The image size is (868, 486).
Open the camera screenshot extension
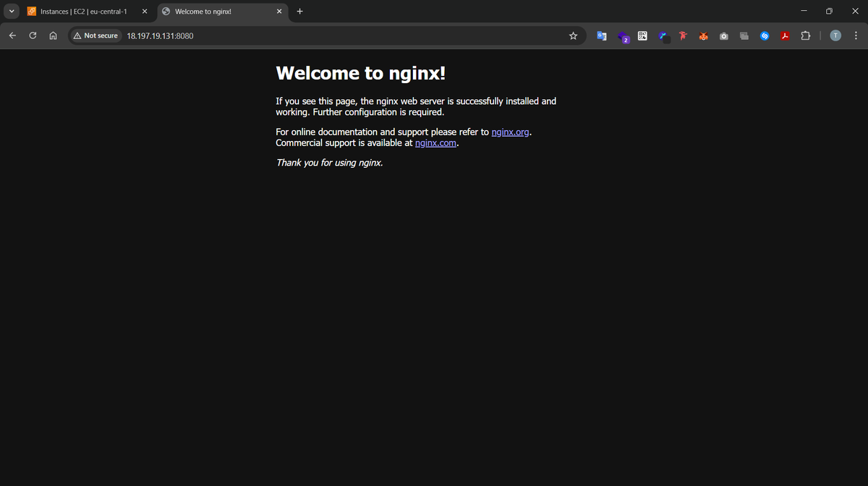[723, 35]
